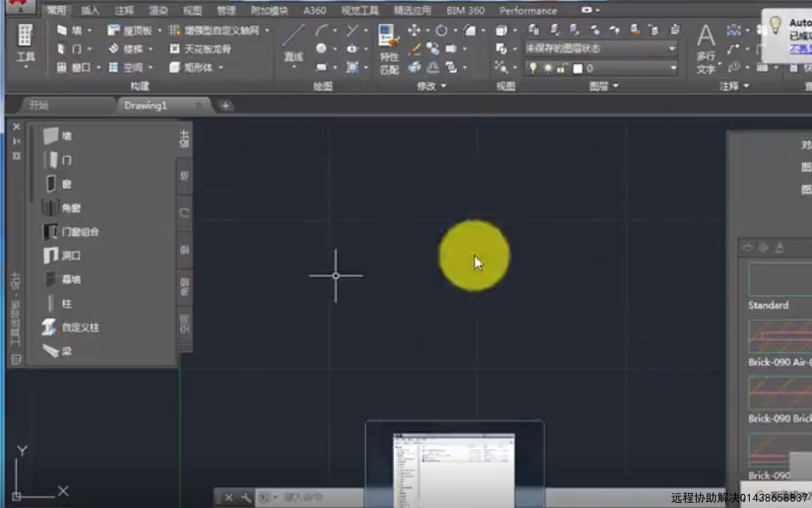The image size is (812, 508).
Task: Select the 直线 (Line) drawing tool
Action: pos(293,43)
